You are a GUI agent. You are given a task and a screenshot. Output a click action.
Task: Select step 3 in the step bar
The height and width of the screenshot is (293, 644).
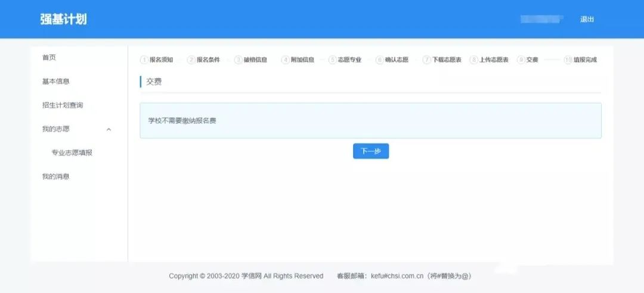251,60
